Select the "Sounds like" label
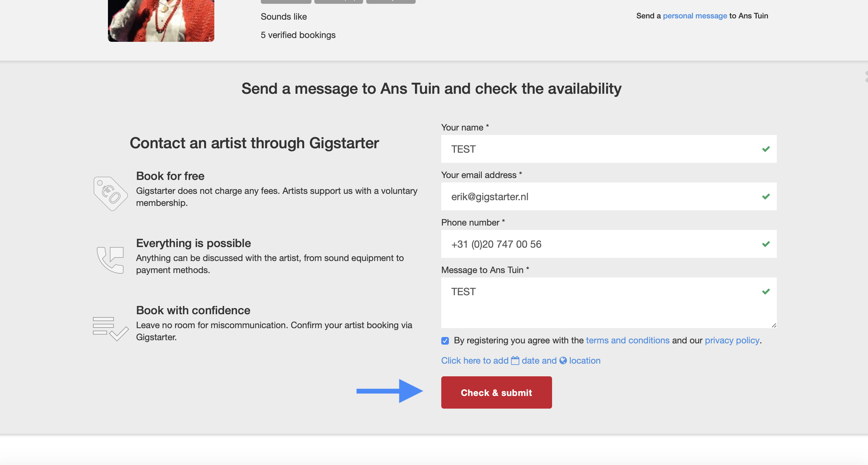Image resolution: width=868 pixels, height=465 pixels. 283,16
